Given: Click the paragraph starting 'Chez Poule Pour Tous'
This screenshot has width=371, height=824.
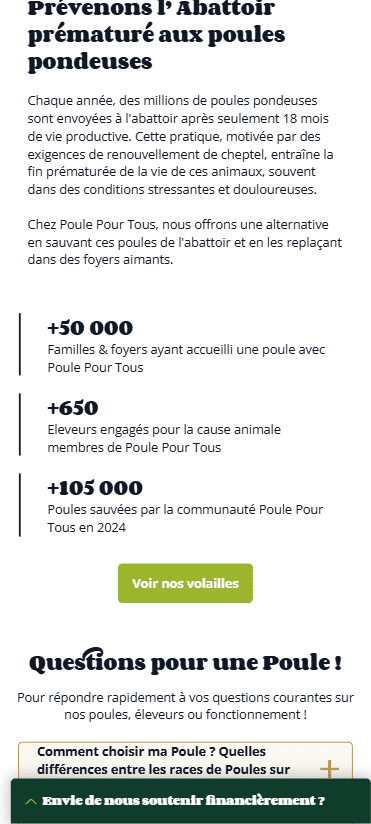Looking at the screenshot, I should pyautogui.click(x=184, y=242).
